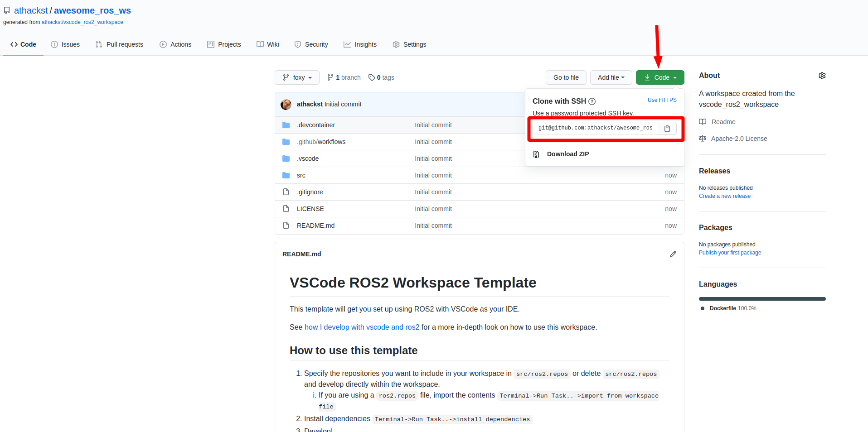Switch to the Pull requests tab
This screenshot has width=868, height=432.
point(119,44)
